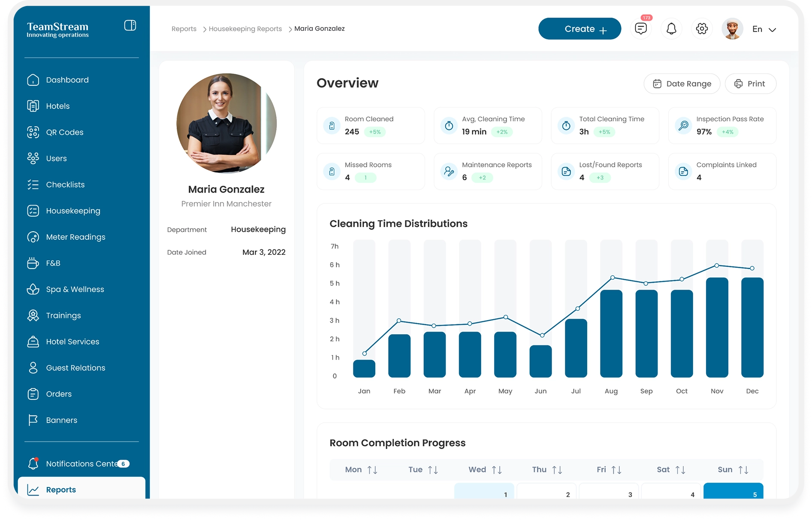Expand the En language dropdown
Screen dimensions: 812x520
click(764, 29)
